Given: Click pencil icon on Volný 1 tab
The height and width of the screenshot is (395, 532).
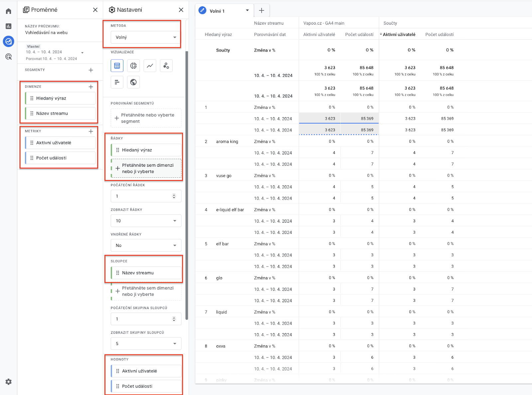Looking at the screenshot, I should point(202,11).
